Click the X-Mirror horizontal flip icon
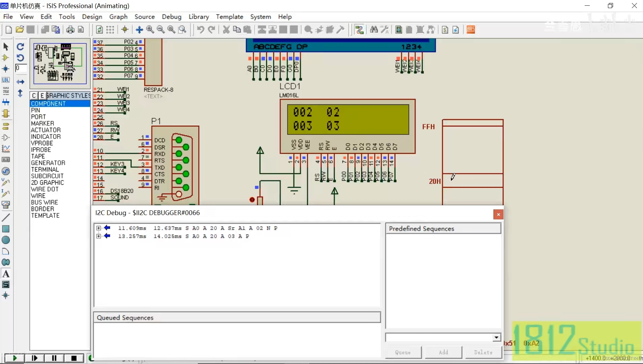 (x=21, y=82)
